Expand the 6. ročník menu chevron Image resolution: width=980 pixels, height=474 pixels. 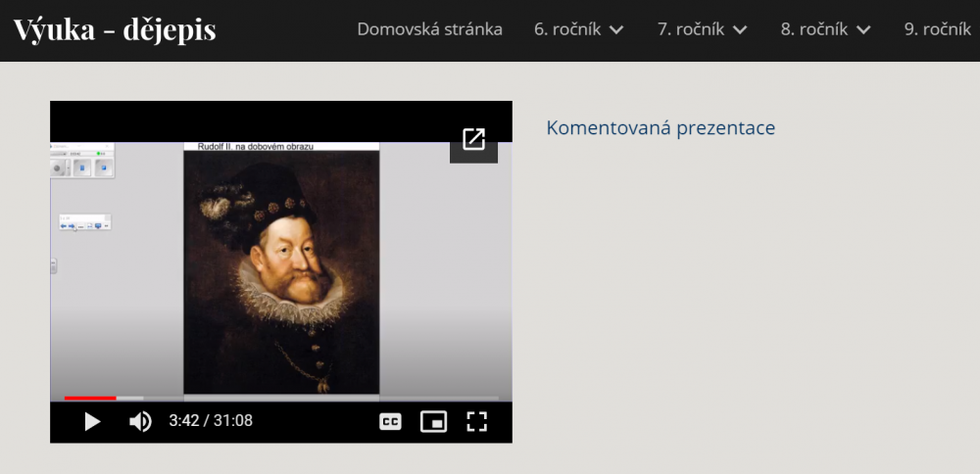click(616, 29)
